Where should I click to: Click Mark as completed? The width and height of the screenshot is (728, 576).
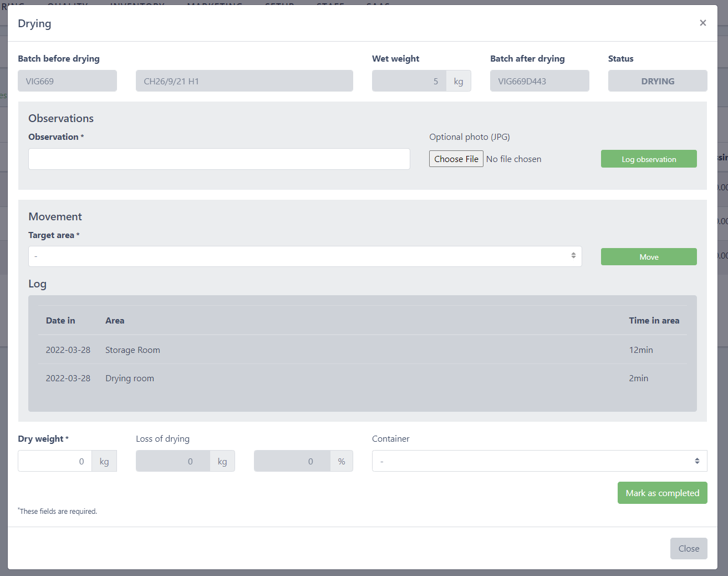[x=662, y=493]
